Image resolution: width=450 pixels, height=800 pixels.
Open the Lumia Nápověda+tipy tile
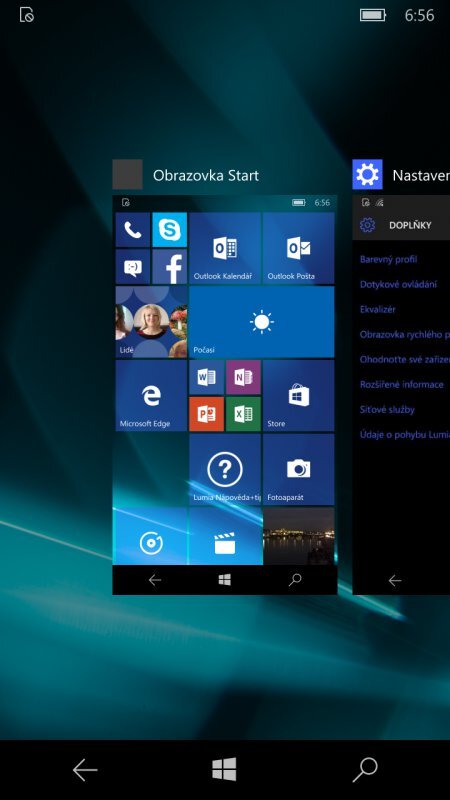coord(225,469)
